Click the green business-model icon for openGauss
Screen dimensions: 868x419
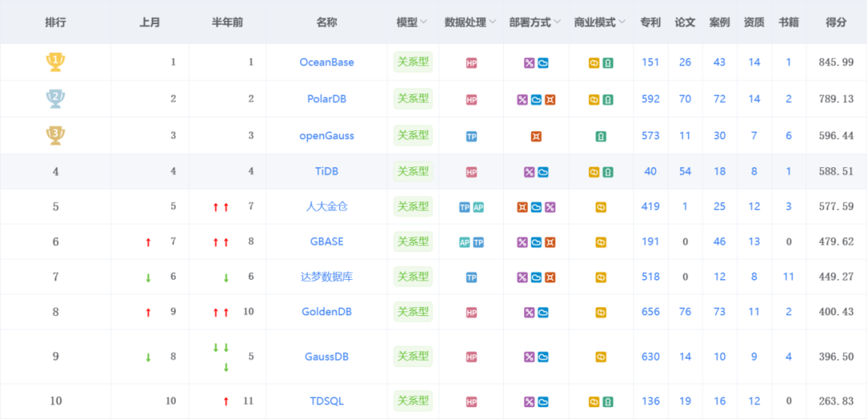pyautogui.click(x=600, y=137)
